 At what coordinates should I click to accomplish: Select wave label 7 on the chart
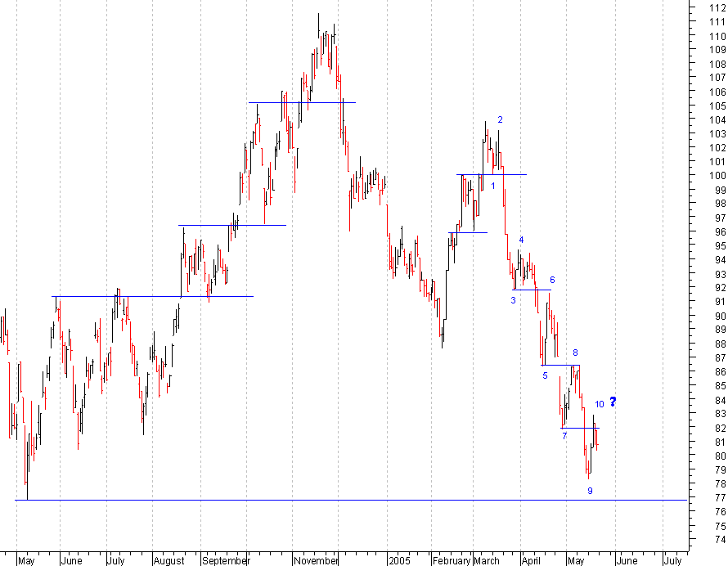pos(564,436)
